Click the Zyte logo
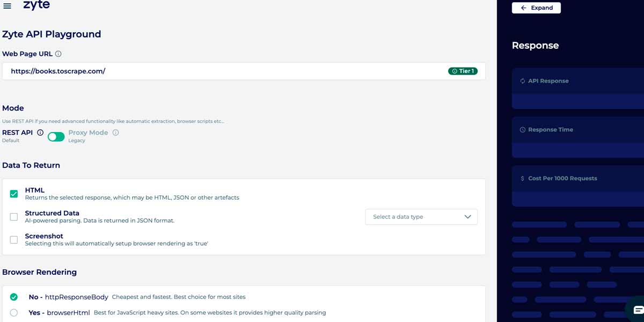Viewport: 644px width, 322px height. point(36,5)
